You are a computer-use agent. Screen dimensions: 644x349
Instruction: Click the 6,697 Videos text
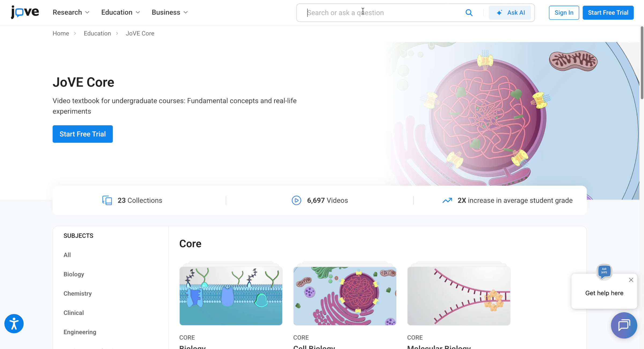(x=328, y=200)
